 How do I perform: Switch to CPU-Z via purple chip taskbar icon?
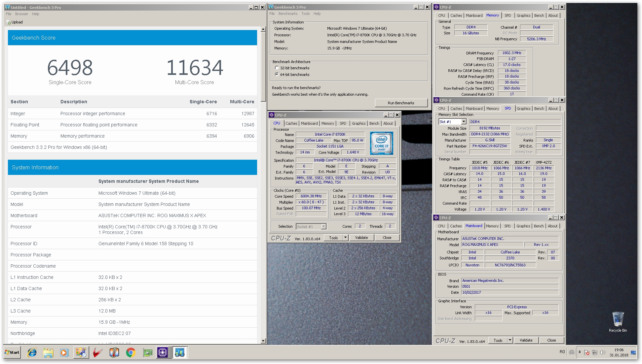point(163,352)
